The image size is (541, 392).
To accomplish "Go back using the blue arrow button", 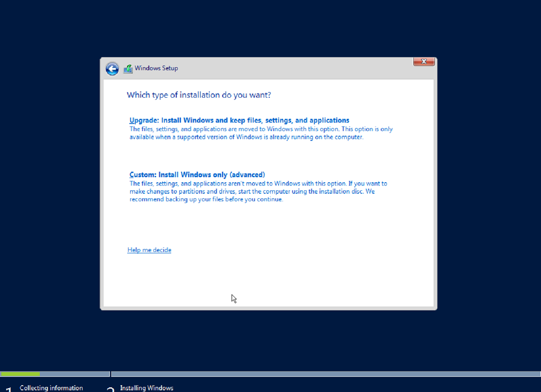I will tap(112, 69).
